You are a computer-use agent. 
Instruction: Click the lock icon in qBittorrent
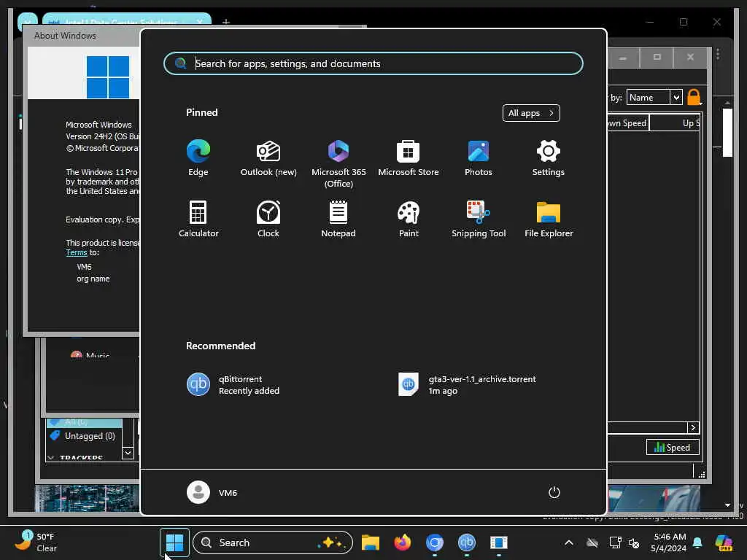tap(694, 97)
